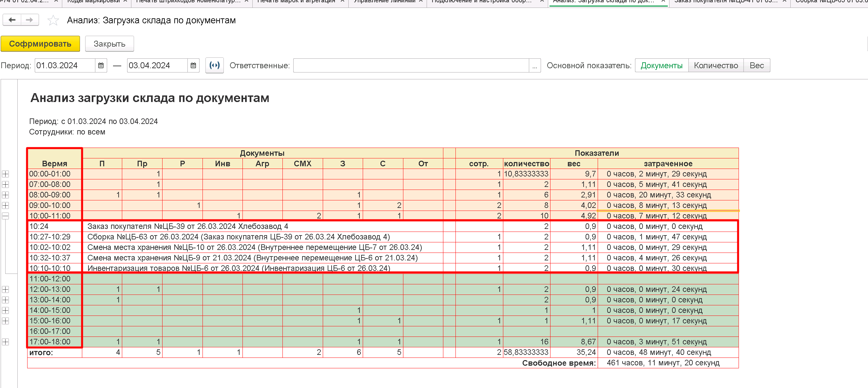Switch to the Коды маркировки tab
The image size is (868, 388).
point(93,2)
